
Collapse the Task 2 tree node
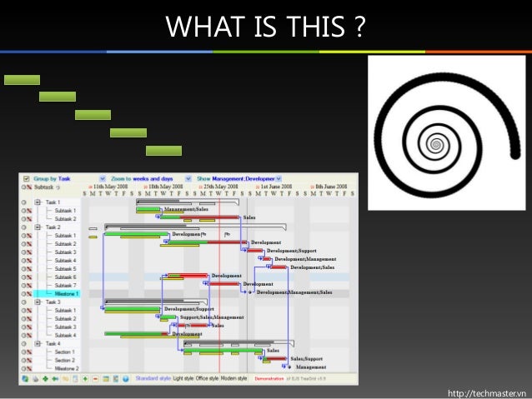point(38,227)
